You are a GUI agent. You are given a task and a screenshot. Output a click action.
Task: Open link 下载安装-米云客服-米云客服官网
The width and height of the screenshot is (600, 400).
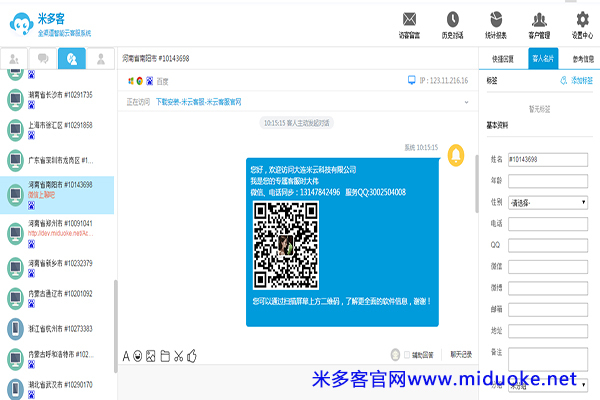click(x=199, y=102)
